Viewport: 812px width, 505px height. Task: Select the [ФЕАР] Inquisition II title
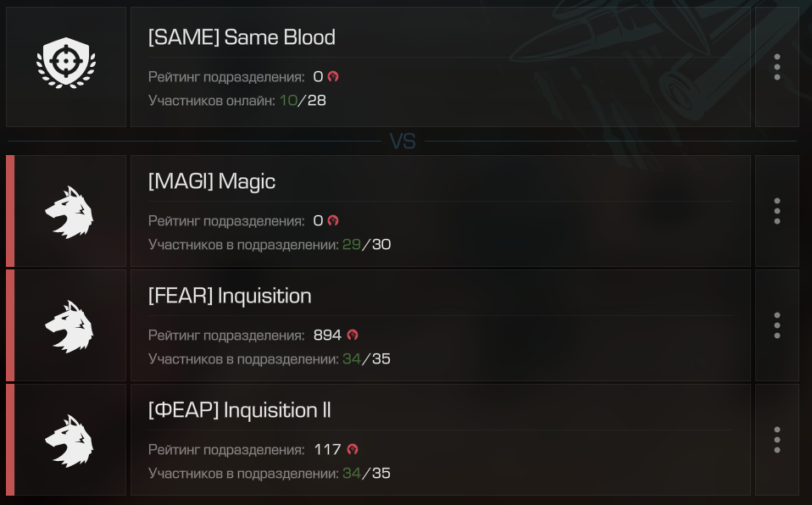click(x=239, y=410)
